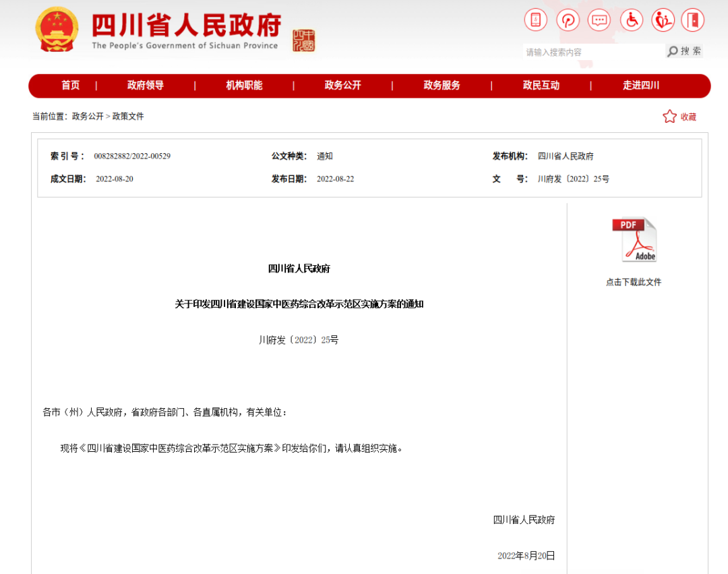The image size is (728, 574).
Task: Click the 收藏 text link
Action: coord(688,117)
